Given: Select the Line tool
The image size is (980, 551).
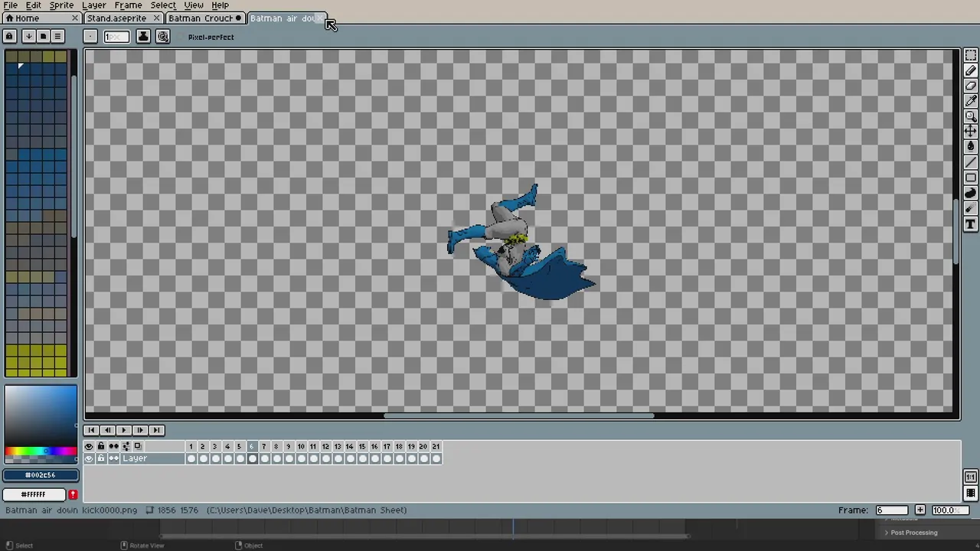Looking at the screenshot, I should [971, 162].
